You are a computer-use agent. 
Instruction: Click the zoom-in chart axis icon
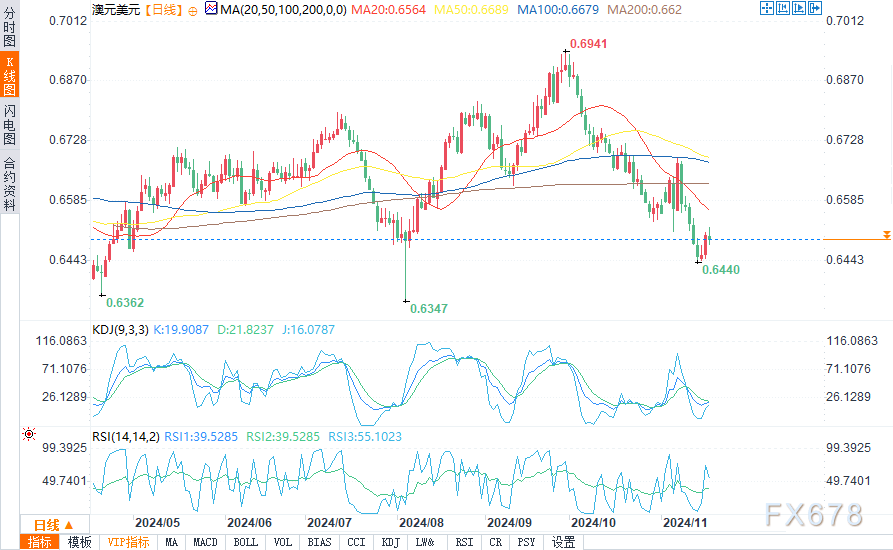[798, 8]
